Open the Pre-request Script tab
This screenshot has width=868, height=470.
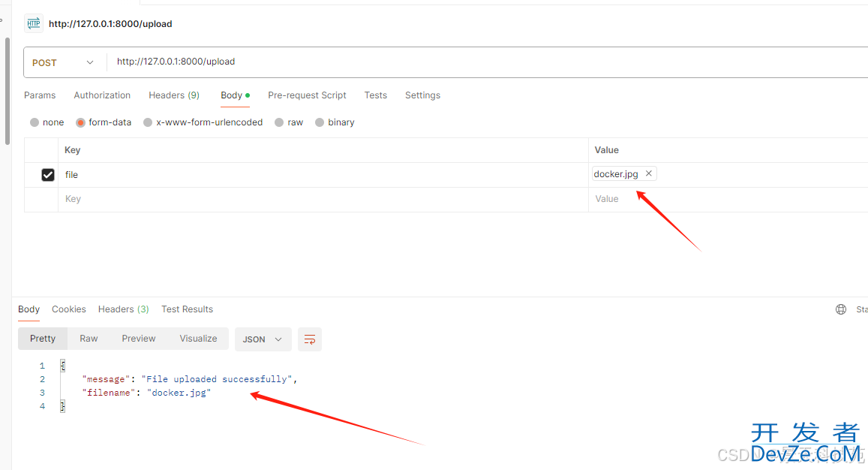point(308,95)
